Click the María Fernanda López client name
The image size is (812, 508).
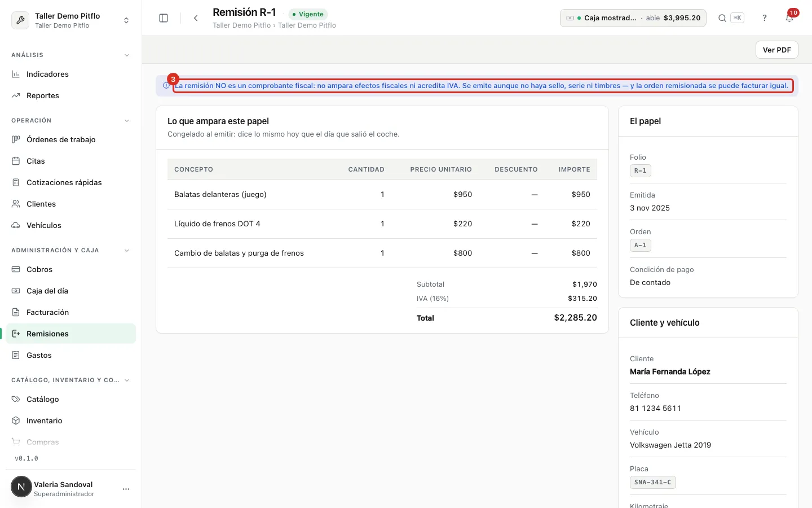(670, 371)
